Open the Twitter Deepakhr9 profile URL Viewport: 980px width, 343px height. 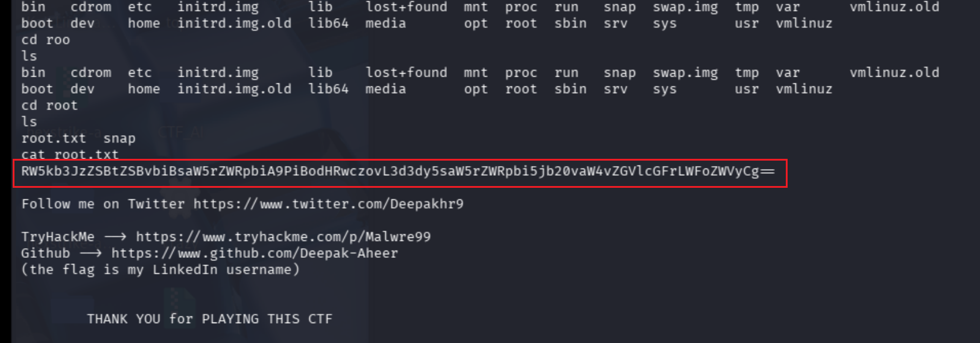point(328,204)
